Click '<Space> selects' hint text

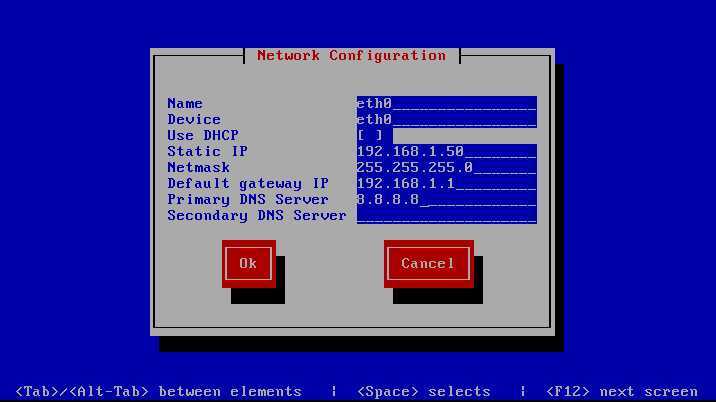click(424, 391)
